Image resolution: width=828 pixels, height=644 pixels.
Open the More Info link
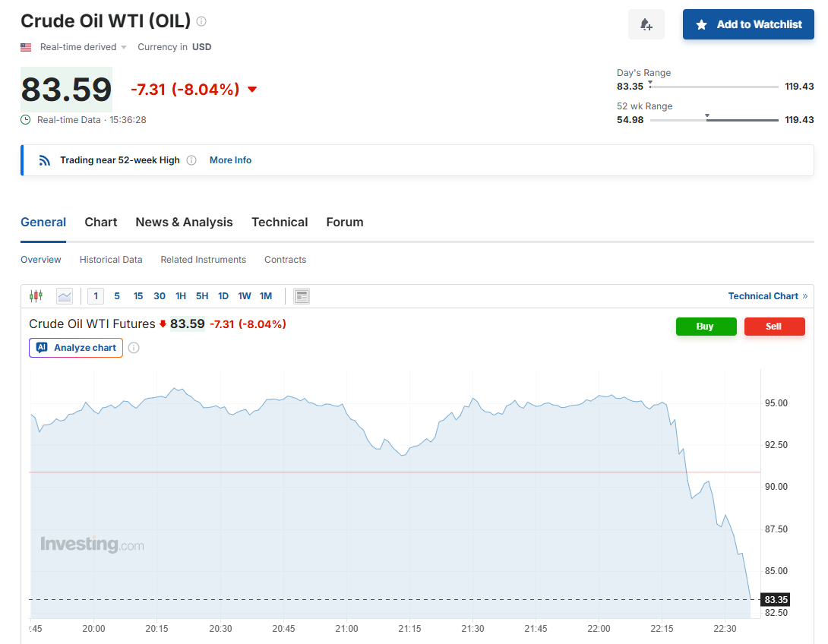click(230, 160)
